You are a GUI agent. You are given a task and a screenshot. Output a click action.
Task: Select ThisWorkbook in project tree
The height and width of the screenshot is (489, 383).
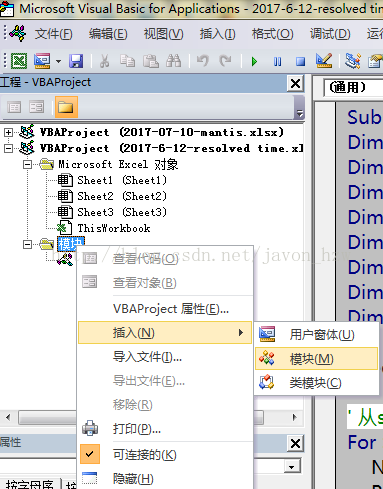click(114, 228)
